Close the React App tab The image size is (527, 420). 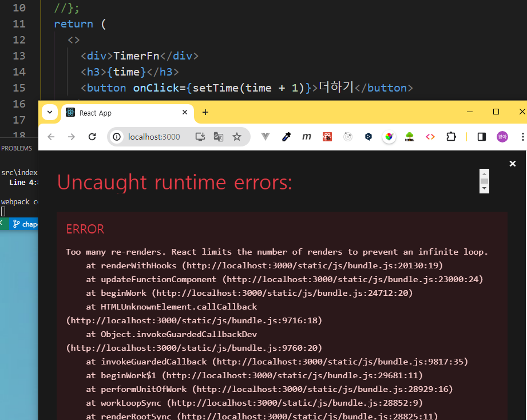[185, 112]
